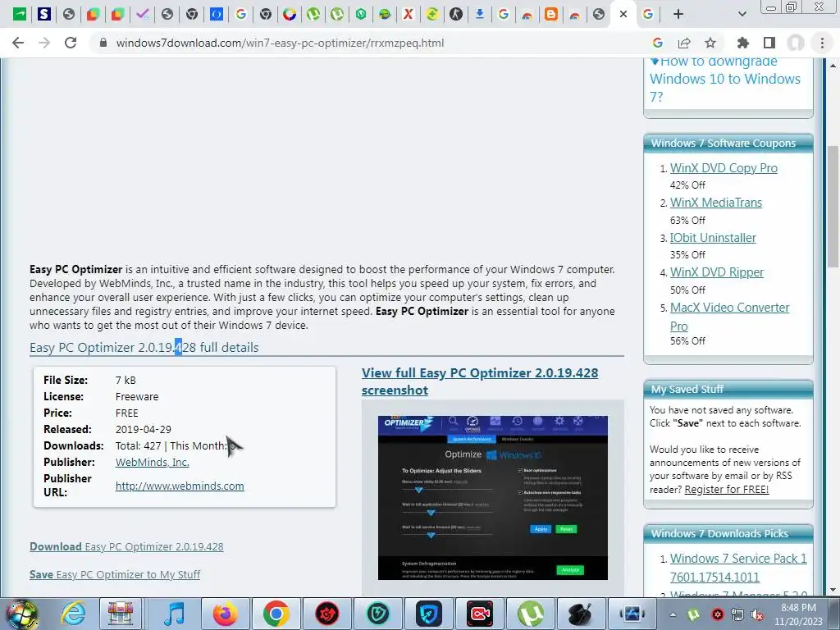Open the WinX MediaTrans coupon link
This screenshot has height=630, width=840.
pyautogui.click(x=715, y=203)
